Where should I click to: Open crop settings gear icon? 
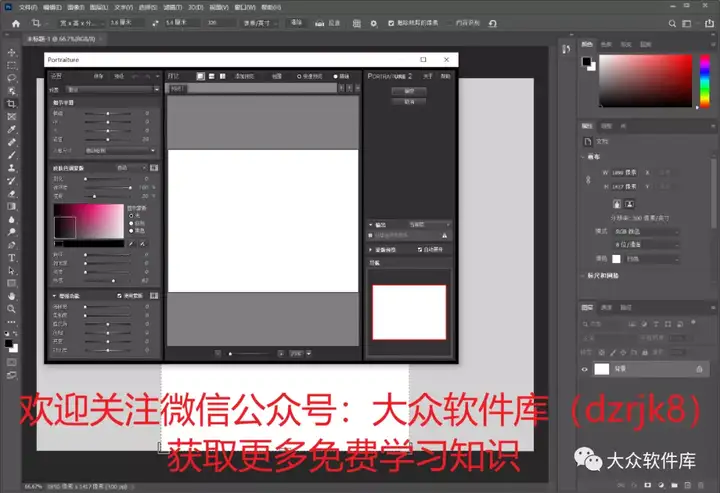tap(374, 23)
